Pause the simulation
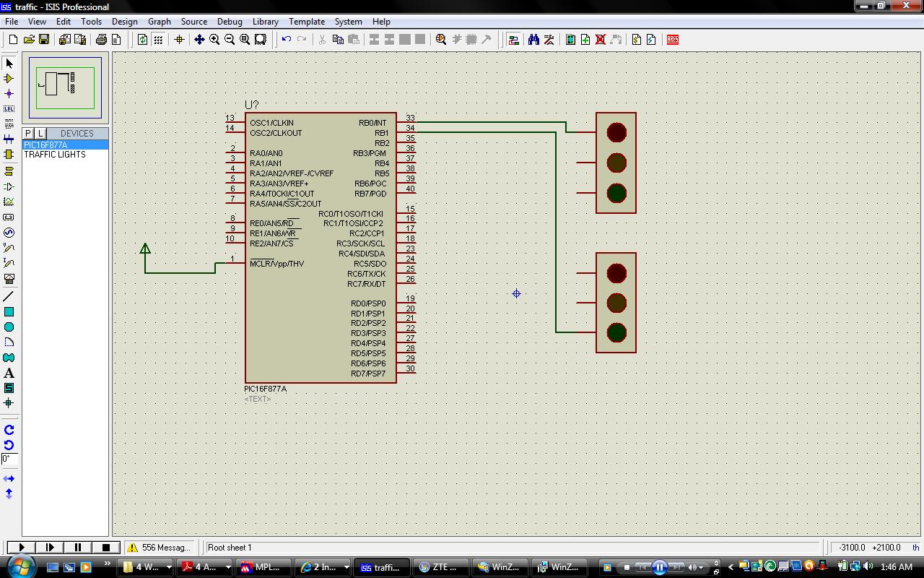The image size is (924, 578). point(77,548)
